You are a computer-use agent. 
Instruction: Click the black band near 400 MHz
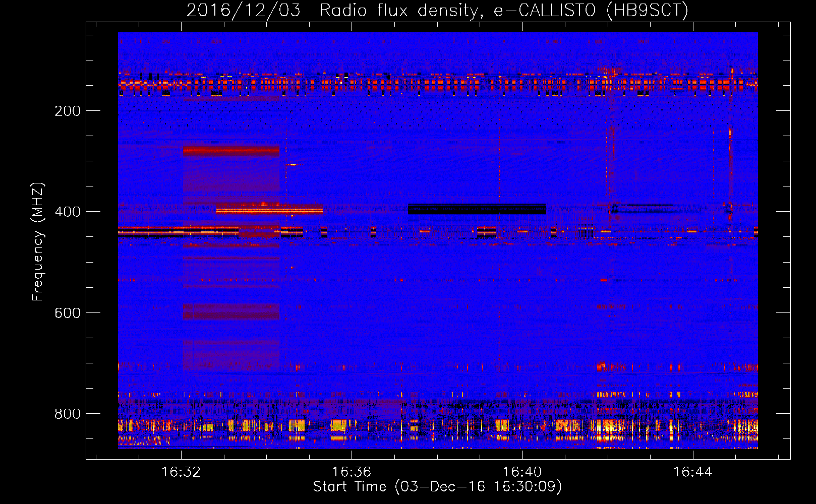[x=477, y=209]
